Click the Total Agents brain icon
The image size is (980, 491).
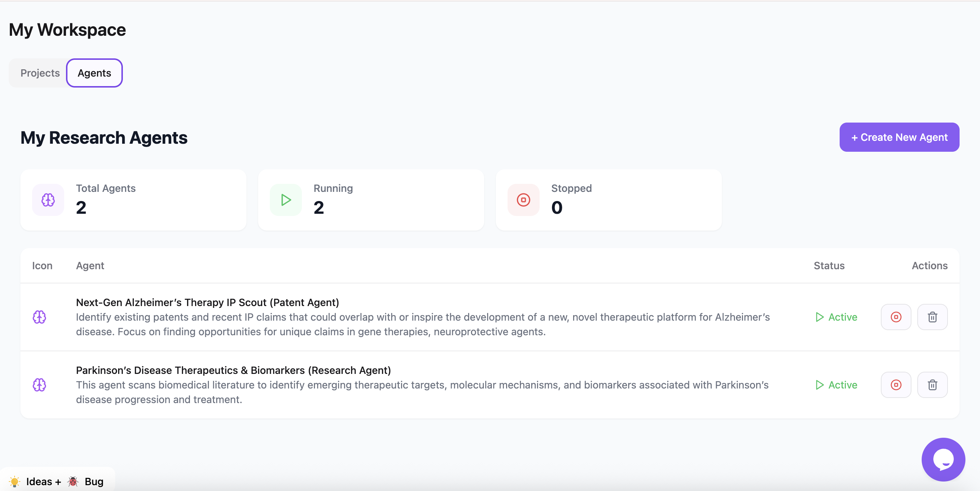[48, 200]
